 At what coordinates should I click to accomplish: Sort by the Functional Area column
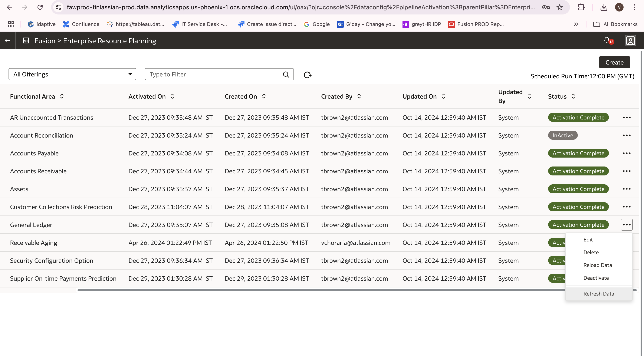click(x=62, y=96)
